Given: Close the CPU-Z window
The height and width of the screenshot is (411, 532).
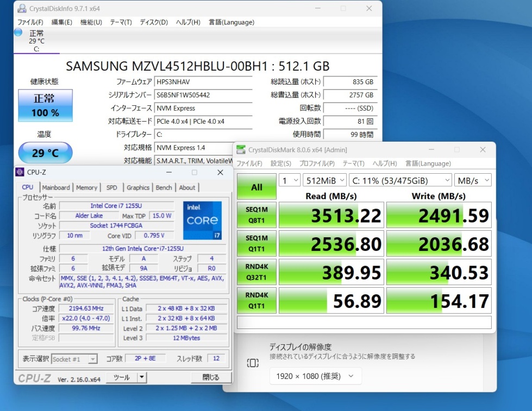Looking at the screenshot, I should click(x=220, y=172).
